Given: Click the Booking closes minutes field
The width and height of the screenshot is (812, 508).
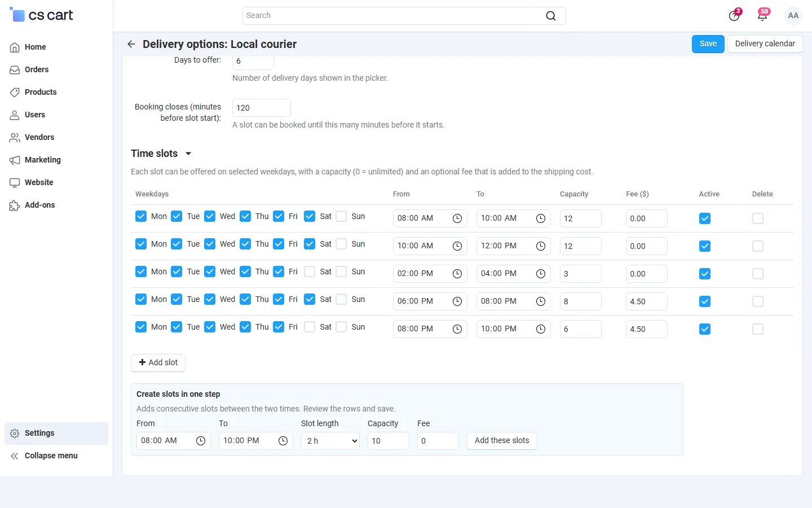Looking at the screenshot, I should (x=262, y=108).
